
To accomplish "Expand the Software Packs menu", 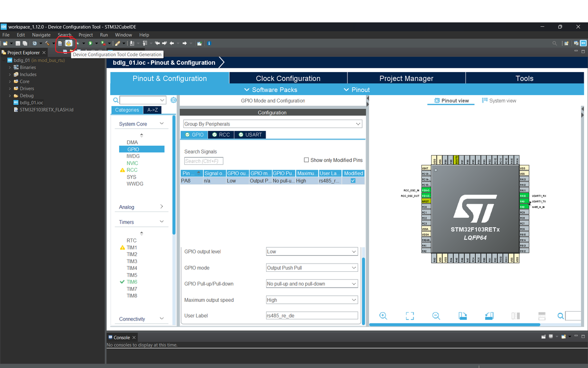I will pyautogui.click(x=270, y=90).
